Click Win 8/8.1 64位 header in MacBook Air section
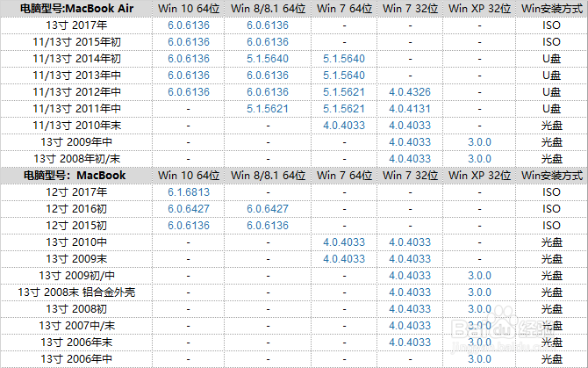Image resolution: width=588 pixels, height=368 pixels. click(x=269, y=9)
